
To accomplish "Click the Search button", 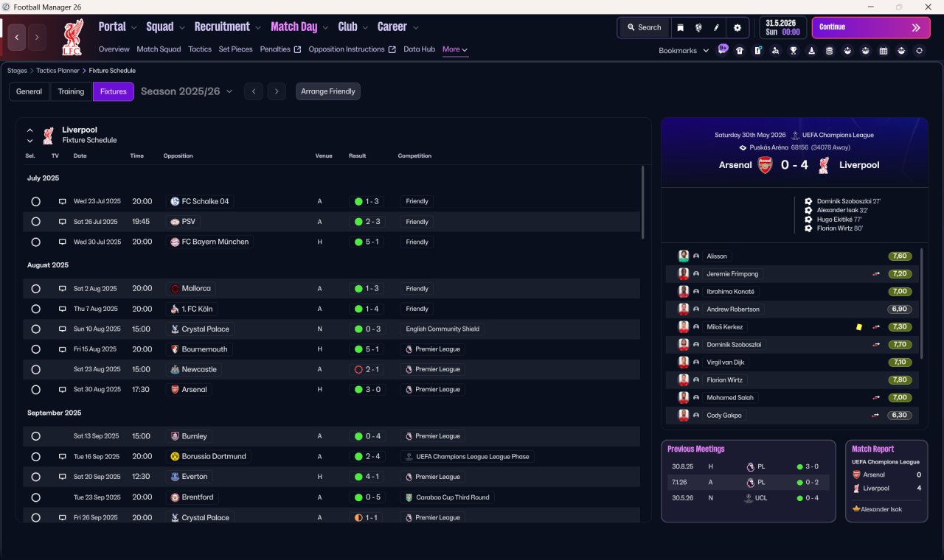I will [x=644, y=27].
